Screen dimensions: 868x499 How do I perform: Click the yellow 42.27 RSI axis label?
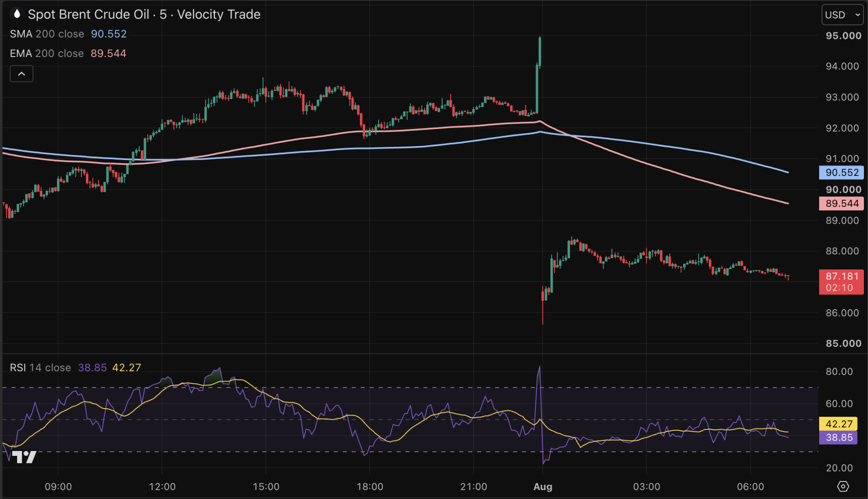coord(838,424)
